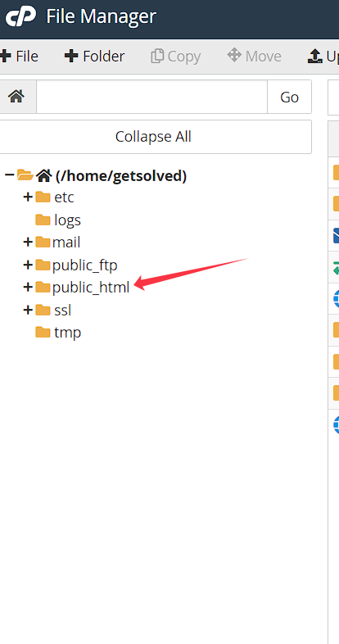Expand the mail folder plus sign

coord(28,242)
